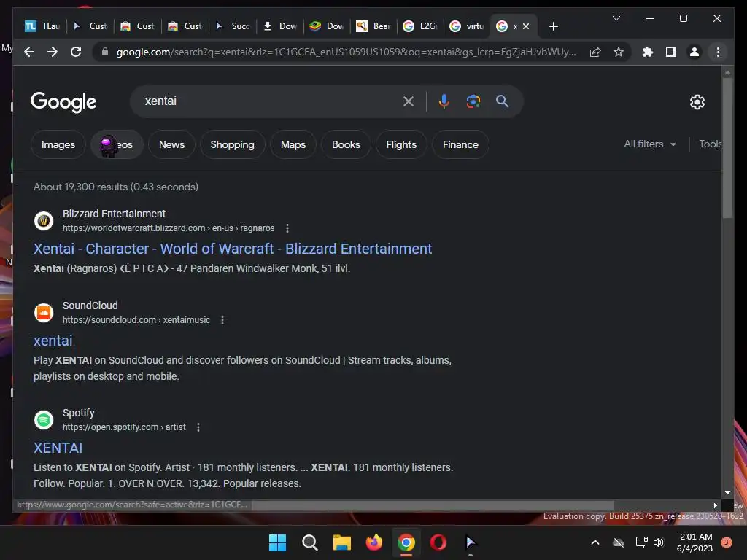The height and width of the screenshot is (560, 747).
Task: Filter results by Images
Action: [x=58, y=144]
